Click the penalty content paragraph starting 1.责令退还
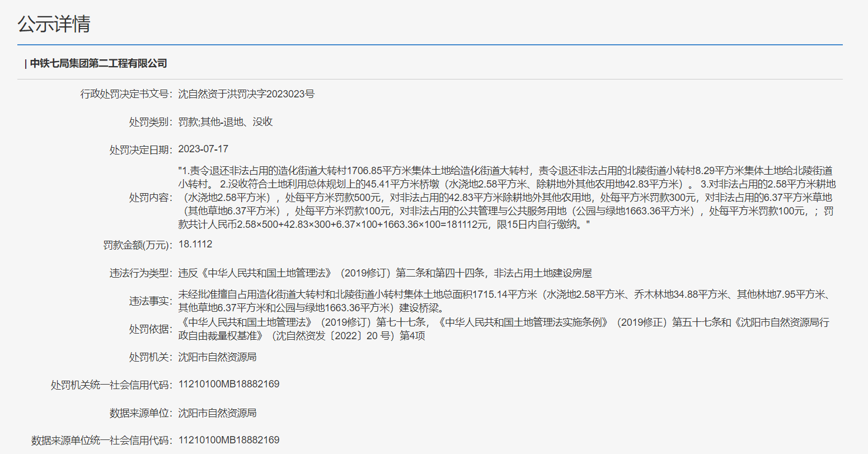This screenshot has width=868, height=454. point(507,198)
